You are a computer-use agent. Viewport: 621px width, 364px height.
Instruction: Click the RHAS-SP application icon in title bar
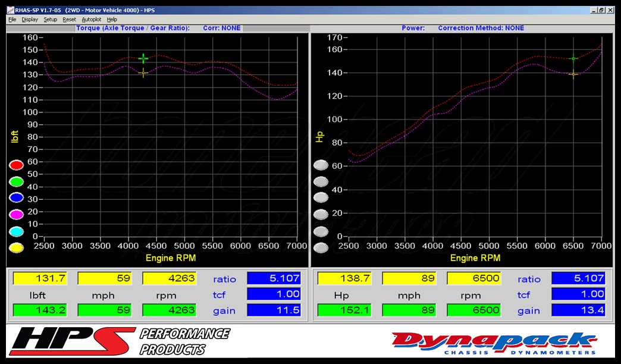pos(11,10)
